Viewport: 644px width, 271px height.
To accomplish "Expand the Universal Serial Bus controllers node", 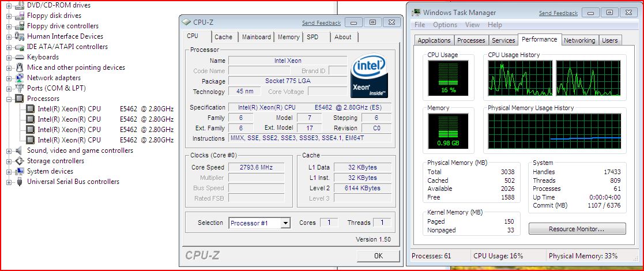I will pos(9,182).
